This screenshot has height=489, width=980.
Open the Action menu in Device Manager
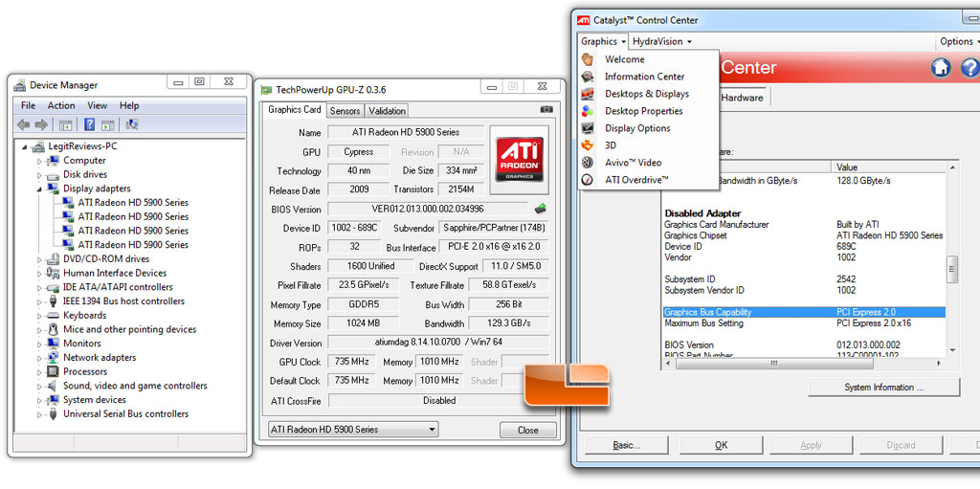61,105
